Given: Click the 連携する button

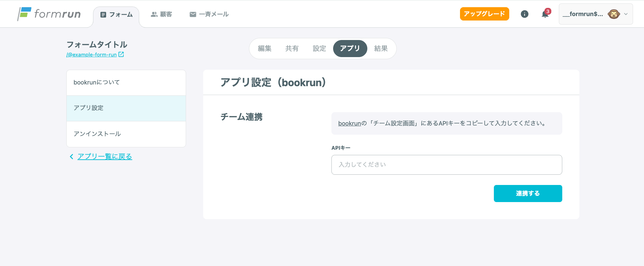Looking at the screenshot, I should 528,194.
